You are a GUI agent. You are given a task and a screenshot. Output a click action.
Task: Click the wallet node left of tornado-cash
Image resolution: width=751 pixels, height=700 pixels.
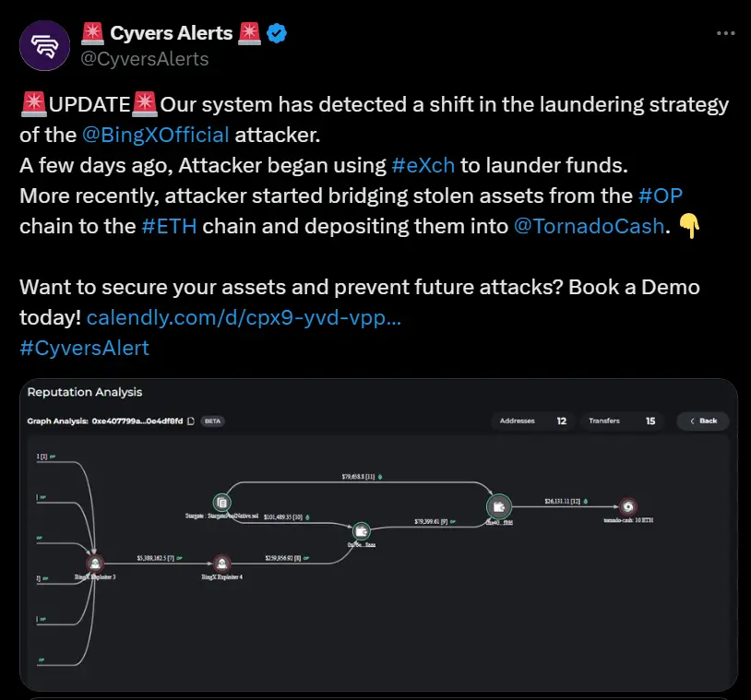pyautogui.click(x=499, y=507)
